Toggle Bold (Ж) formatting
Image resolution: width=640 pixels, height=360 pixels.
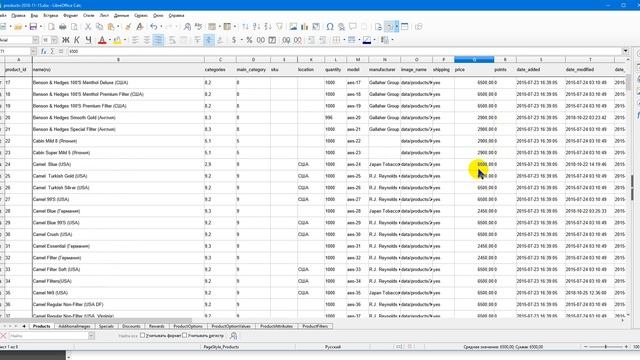click(x=65, y=40)
